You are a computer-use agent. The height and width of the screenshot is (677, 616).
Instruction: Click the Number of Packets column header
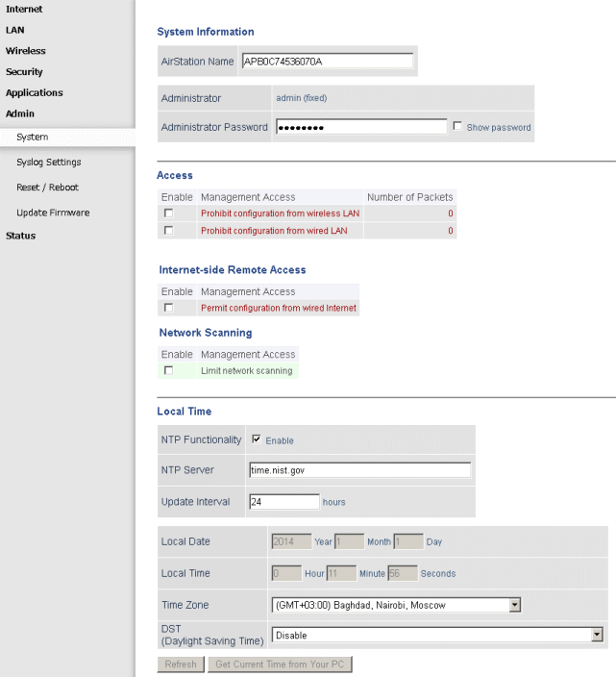pos(410,197)
